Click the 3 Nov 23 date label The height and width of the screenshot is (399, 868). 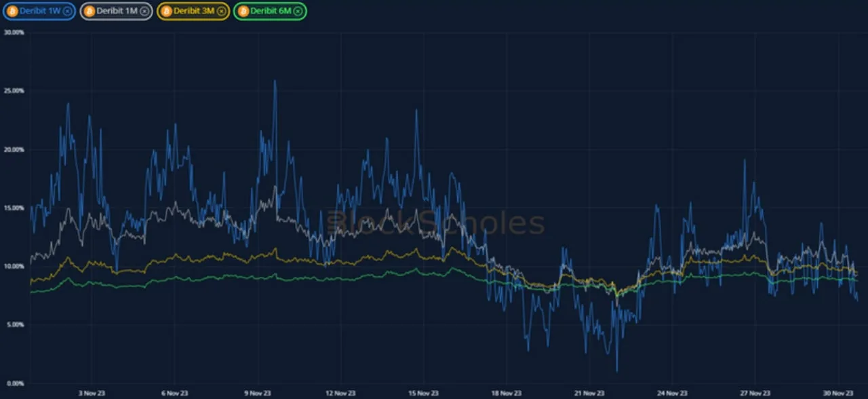pos(92,393)
